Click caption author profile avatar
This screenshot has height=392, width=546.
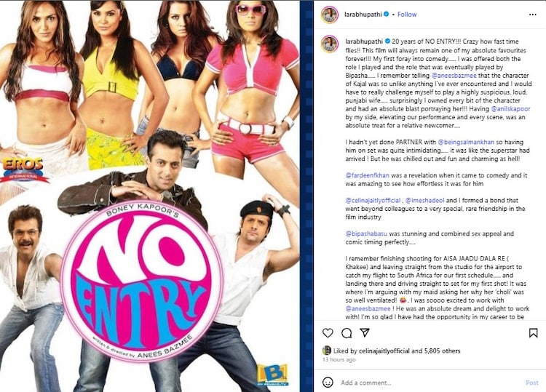point(330,44)
